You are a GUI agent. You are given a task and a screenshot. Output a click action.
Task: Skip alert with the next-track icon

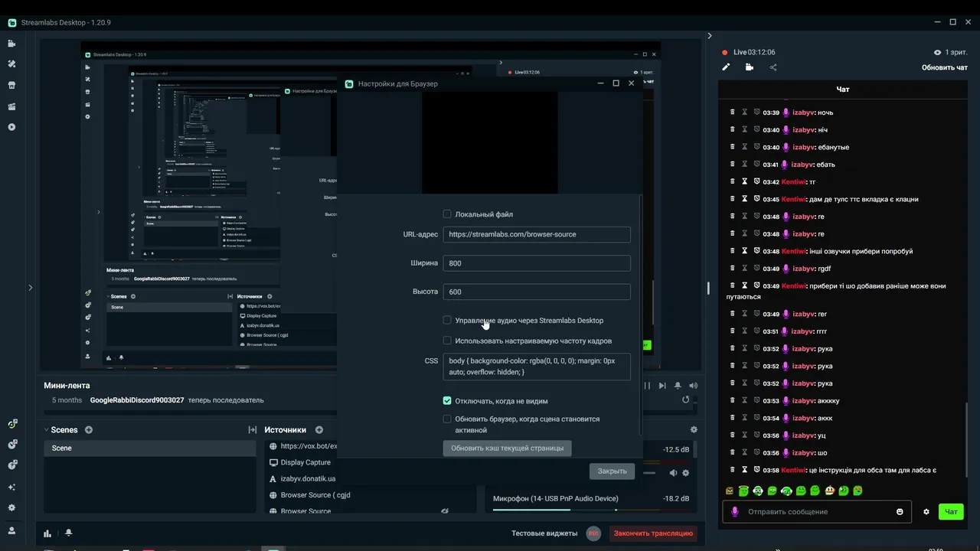(662, 386)
